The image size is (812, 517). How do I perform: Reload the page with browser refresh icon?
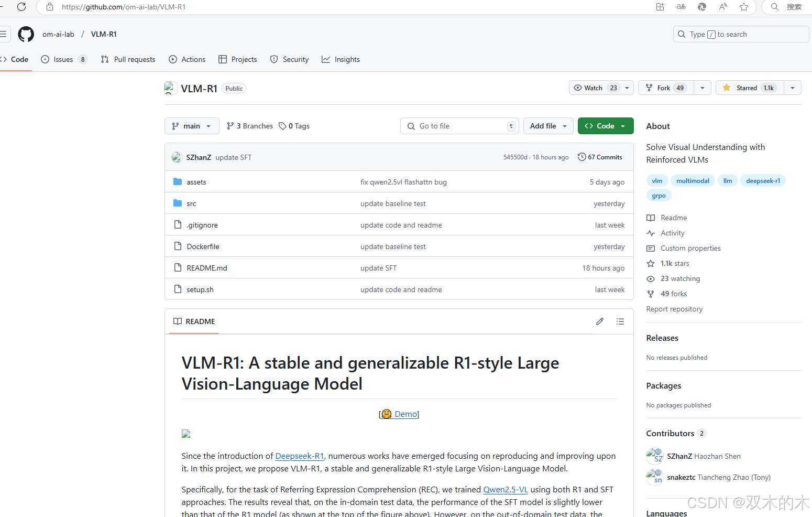pos(21,7)
